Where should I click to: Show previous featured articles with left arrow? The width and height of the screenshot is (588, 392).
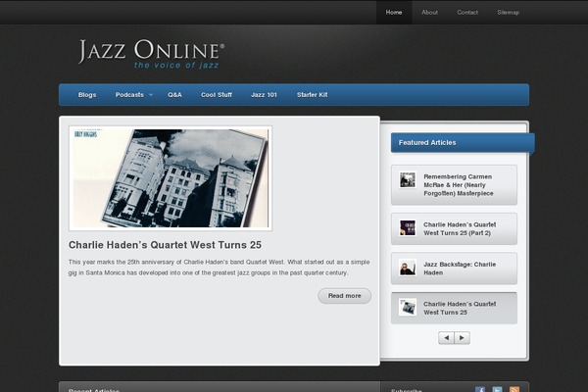pyautogui.click(x=446, y=338)
